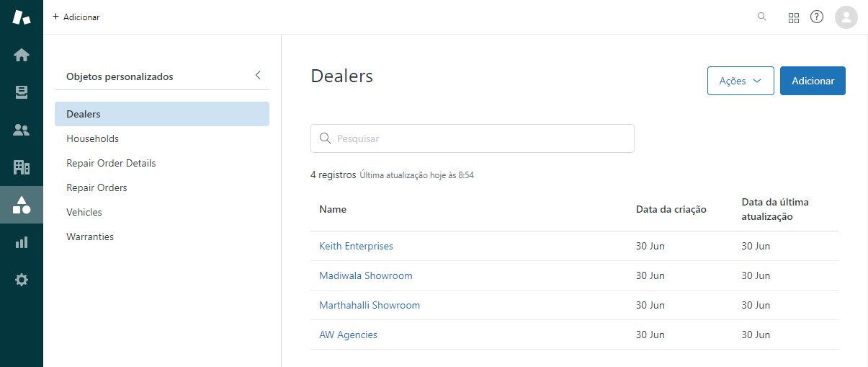Open the Organizations building icon

click(22, 167)
